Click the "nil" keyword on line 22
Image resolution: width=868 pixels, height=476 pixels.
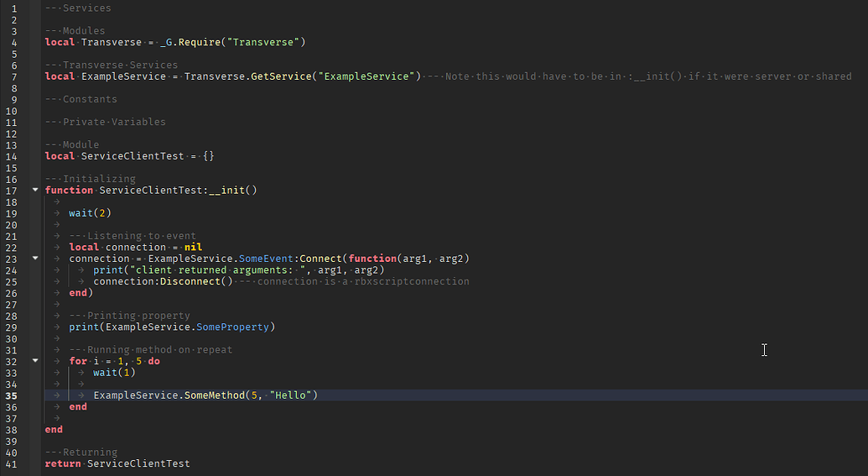[193, 247]
